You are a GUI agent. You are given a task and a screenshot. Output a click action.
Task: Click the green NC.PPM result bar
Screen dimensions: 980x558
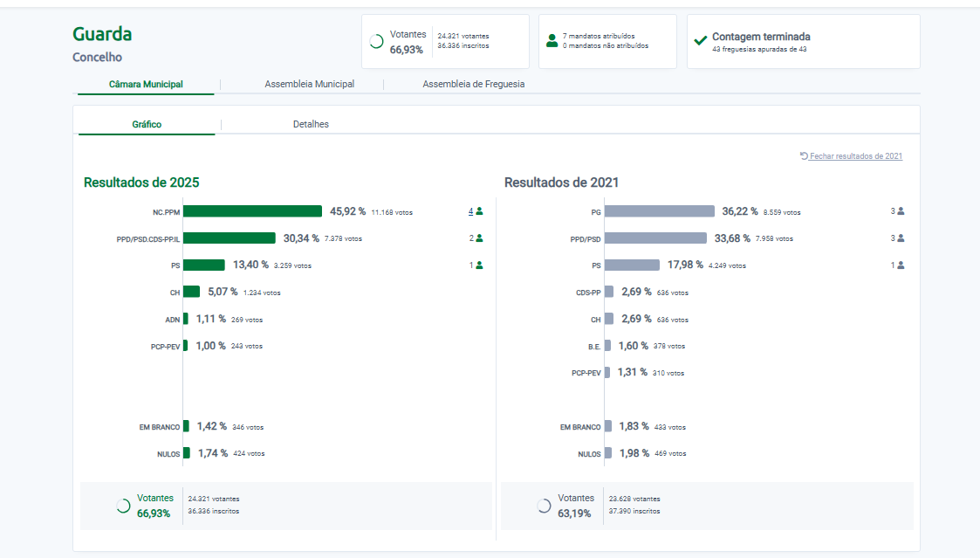pyautogui.click(x=252, y=211)
